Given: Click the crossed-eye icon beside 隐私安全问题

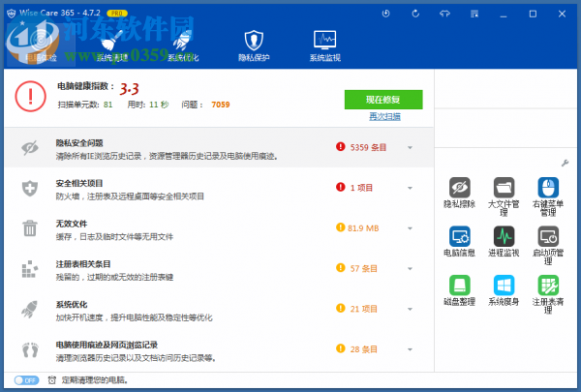Looking at the screenshot, I should pos(30,147).
